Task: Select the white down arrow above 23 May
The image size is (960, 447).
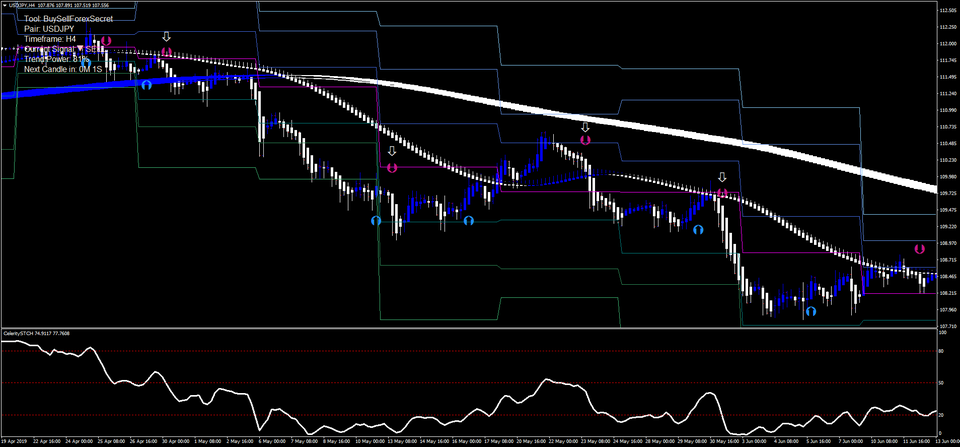Action: tap(585, 127)
